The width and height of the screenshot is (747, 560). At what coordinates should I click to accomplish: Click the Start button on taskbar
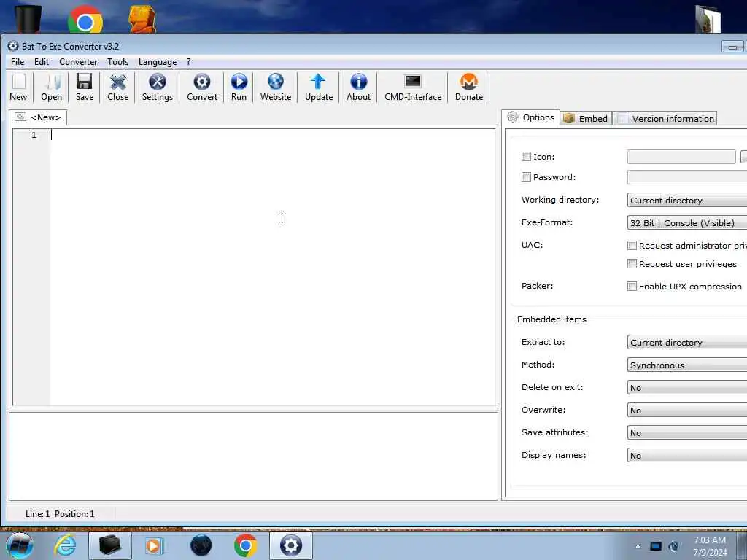20,545
